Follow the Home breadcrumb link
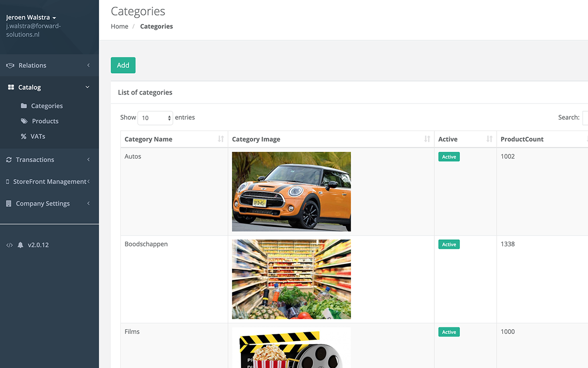The width and height of the screenshot is (588, 368). (x=119, y=26)
